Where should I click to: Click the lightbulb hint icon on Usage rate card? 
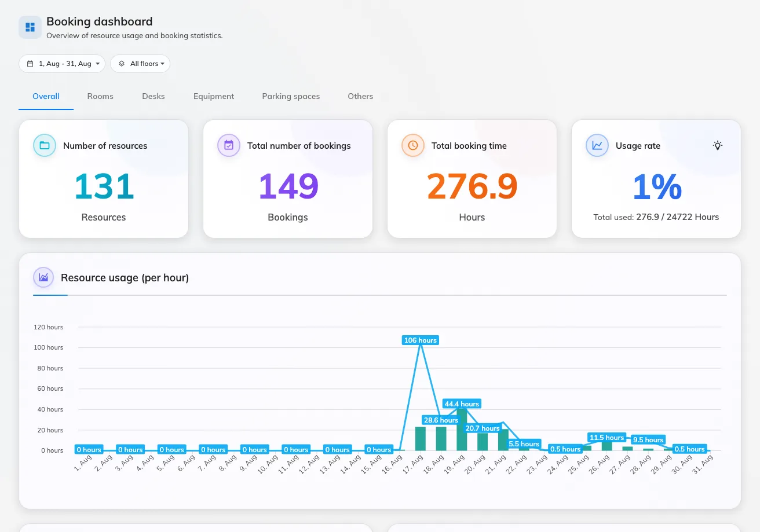point(718,146)
